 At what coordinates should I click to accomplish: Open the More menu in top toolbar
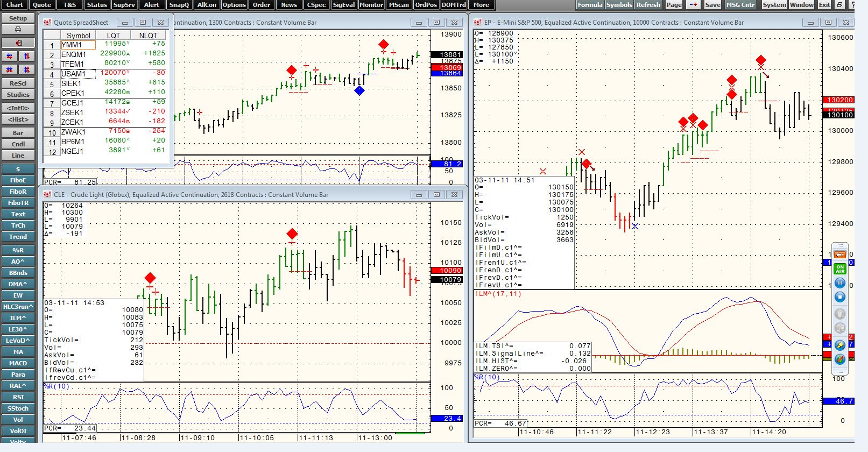481,5
